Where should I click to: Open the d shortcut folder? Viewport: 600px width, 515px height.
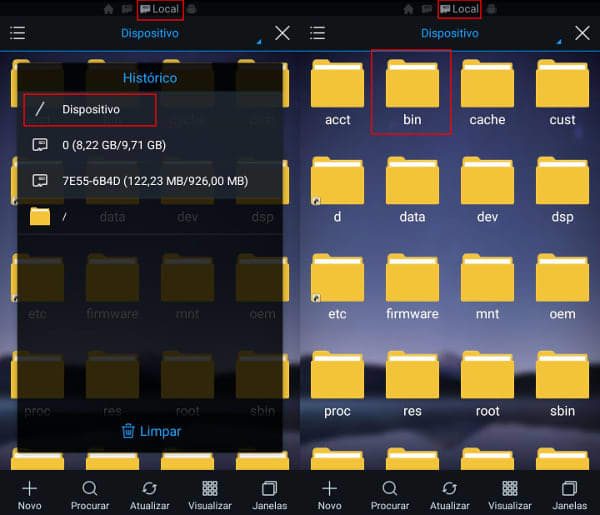pyautogui.click(x=337, y=190)
